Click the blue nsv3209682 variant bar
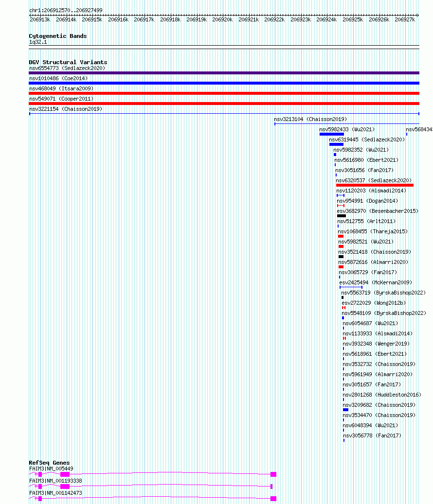Image resolution: width=433 pixels, height=504 pixels. pyautogui.click(x=345, y=410)
